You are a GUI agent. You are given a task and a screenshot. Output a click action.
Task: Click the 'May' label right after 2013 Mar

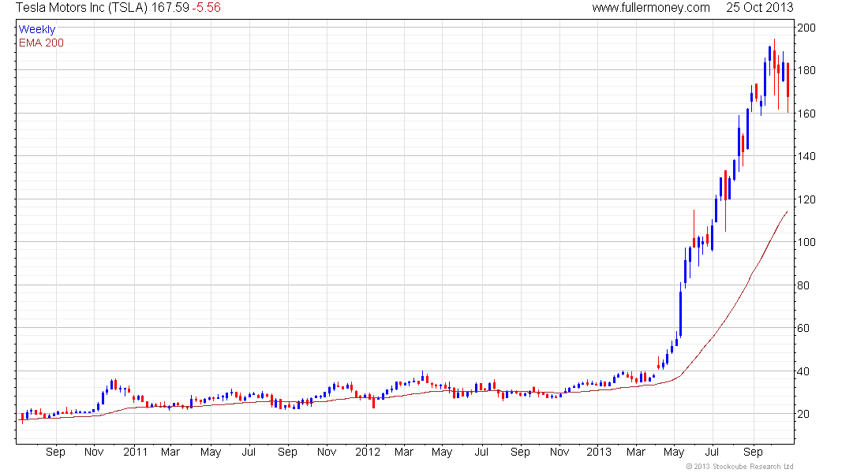[x=674, y=452]
